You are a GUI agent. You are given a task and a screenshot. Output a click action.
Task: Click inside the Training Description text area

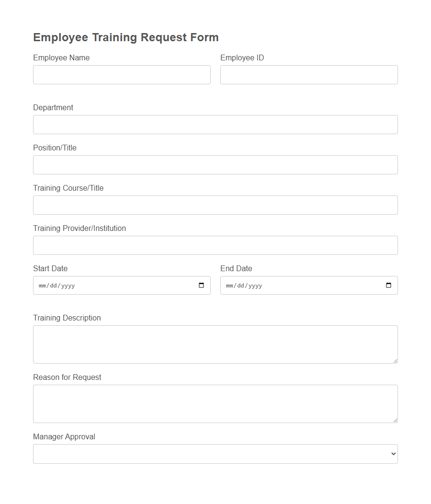[x=215, y=344]
